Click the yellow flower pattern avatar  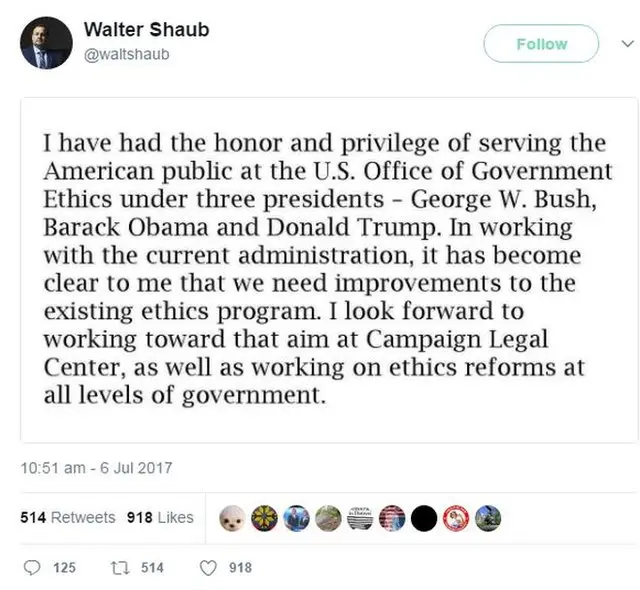click(265, 517)
